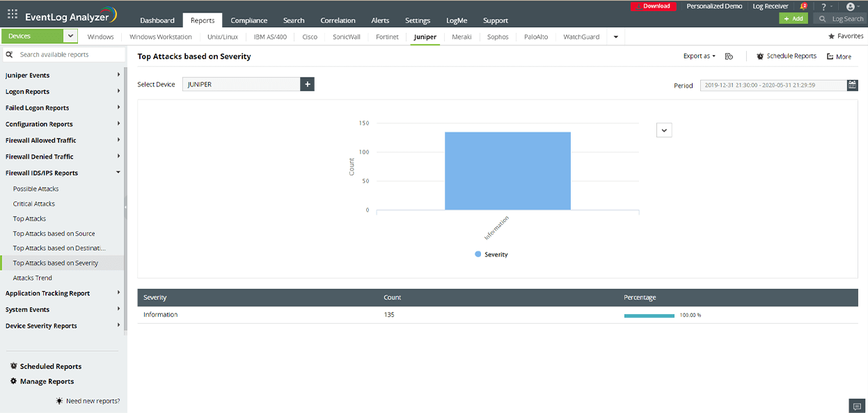
Task: Open the Search tab
Action: pyautogui.click(x=294, y=20)
